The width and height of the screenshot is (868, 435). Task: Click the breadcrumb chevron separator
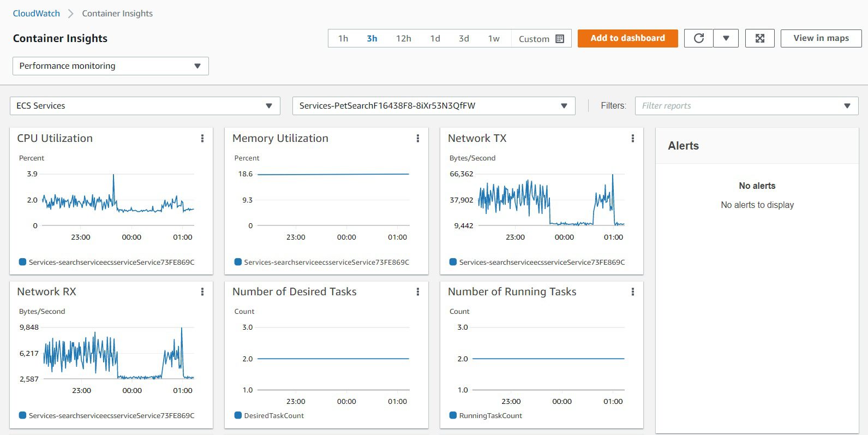[x=71, y=14]
